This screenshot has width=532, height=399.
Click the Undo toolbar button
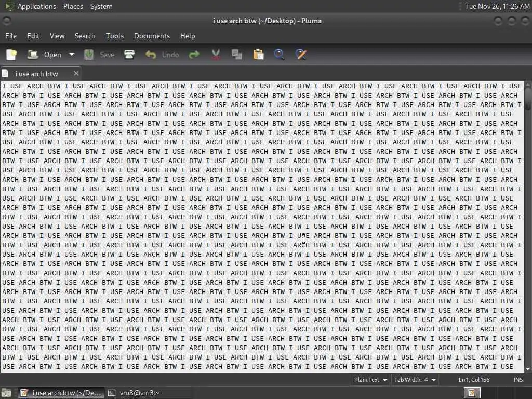162,55
